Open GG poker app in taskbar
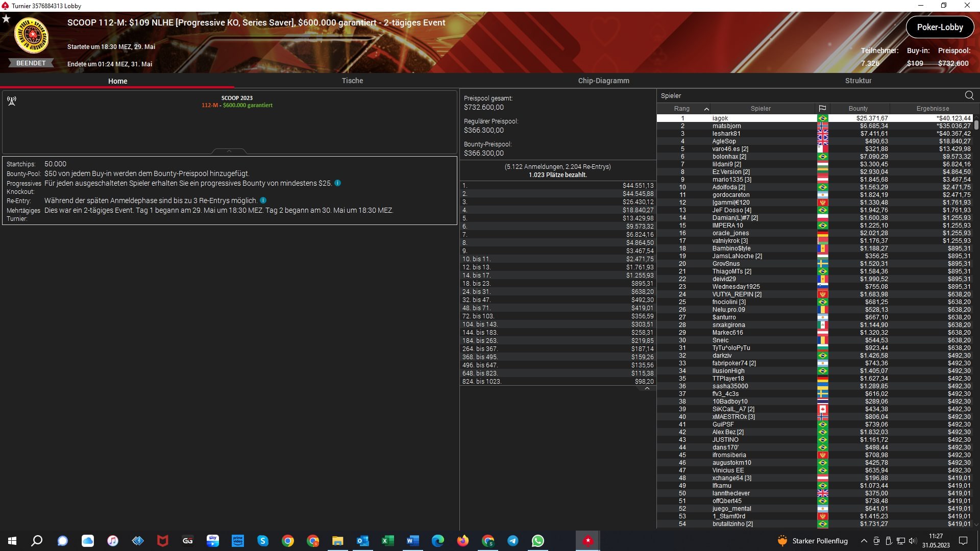 click(188, 541)
